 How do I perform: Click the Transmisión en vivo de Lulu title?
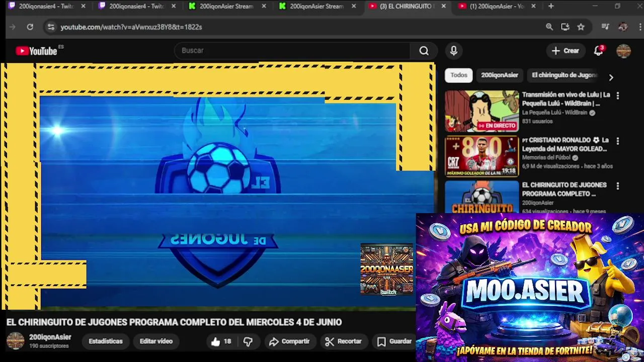coord(566,99)
